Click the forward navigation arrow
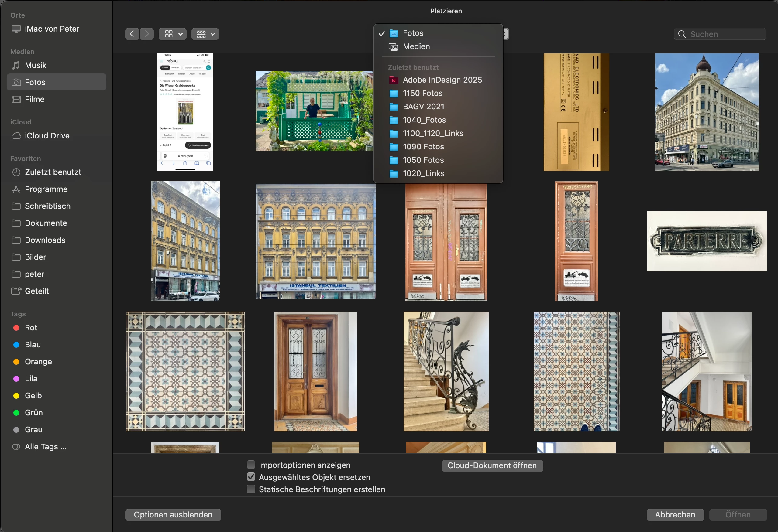This screenshot has height=532, width=778. (146, 34)
